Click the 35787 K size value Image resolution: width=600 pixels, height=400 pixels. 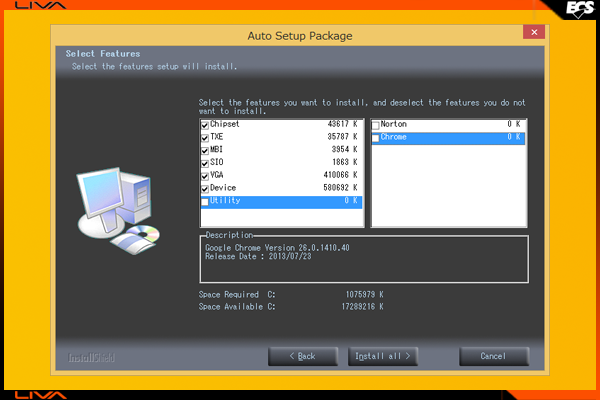click(342, 137)
